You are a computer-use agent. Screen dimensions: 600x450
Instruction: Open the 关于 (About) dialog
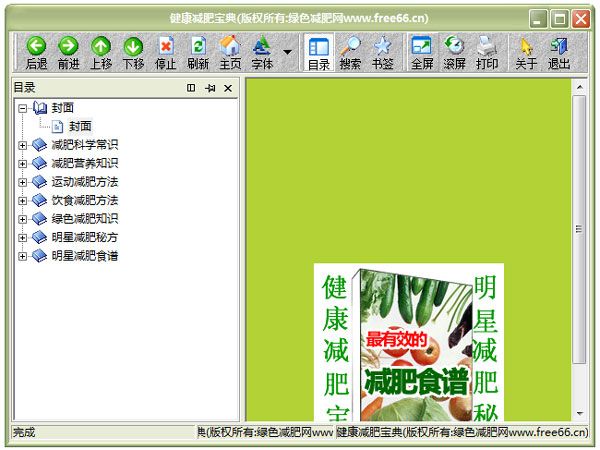tap(526, 53)
